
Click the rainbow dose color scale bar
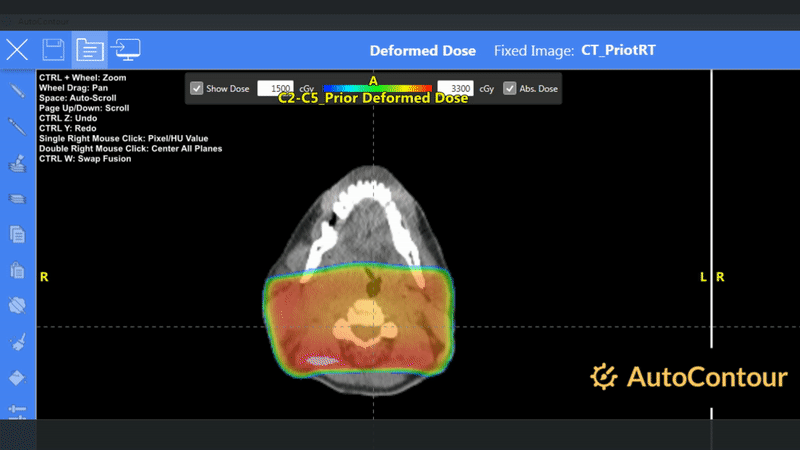[x=377, y=89]
